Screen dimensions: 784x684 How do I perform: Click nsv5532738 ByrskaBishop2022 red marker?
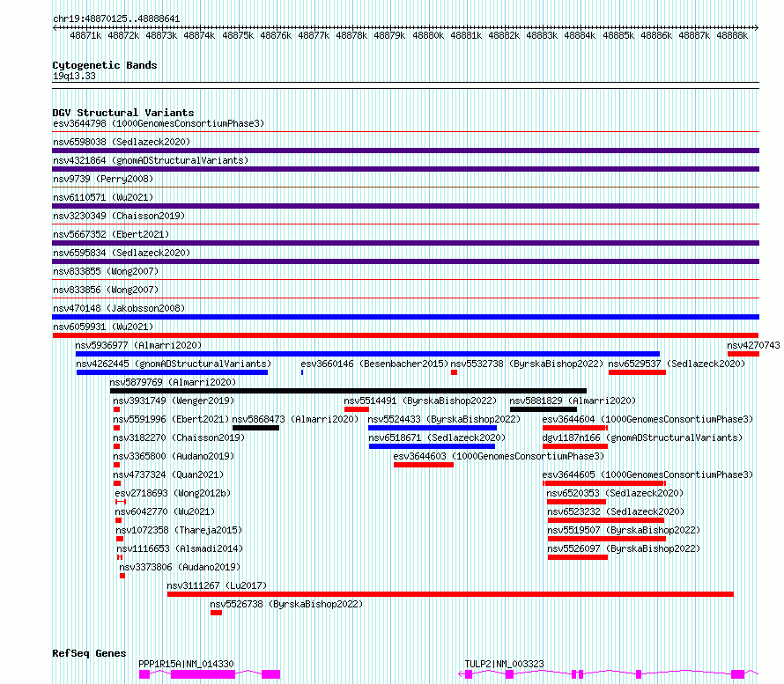454,372
